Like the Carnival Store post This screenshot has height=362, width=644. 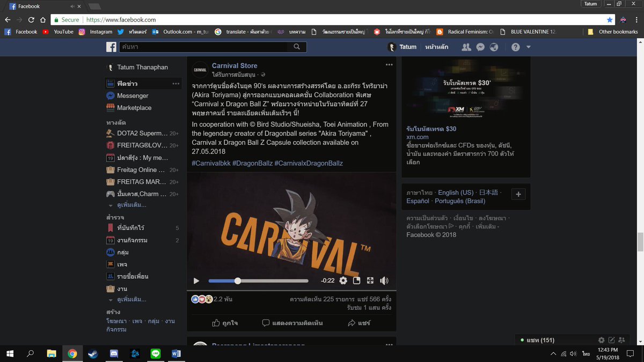pyautogui.click(x=225, y=323)
